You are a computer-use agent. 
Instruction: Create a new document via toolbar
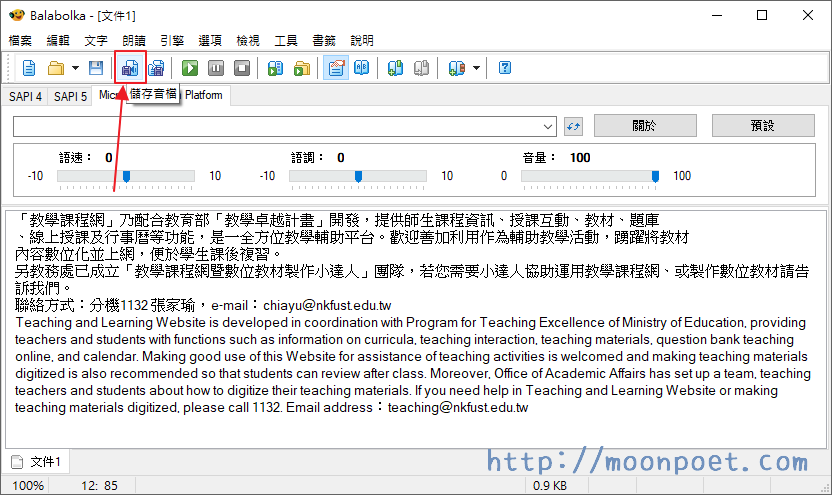point(30,68)
